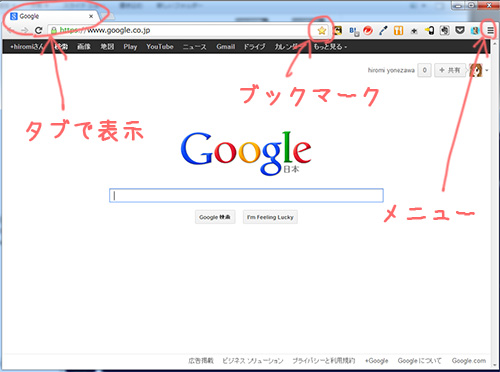Click the hiromi yonezawa name text

tap(391, 70)
